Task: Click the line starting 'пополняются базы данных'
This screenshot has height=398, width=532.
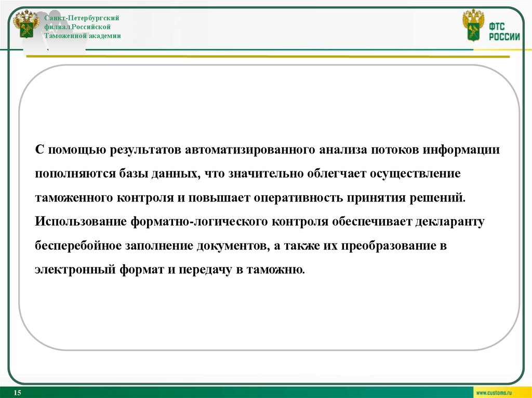Action: [248, 174]
